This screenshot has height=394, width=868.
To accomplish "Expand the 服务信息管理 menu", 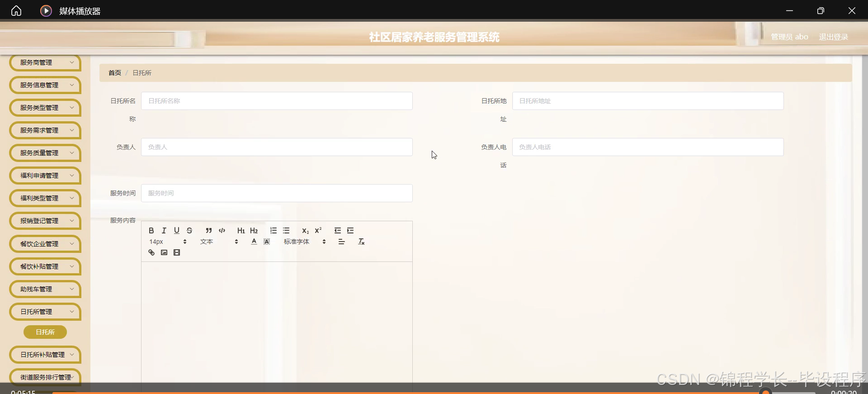I will [45, 85].
